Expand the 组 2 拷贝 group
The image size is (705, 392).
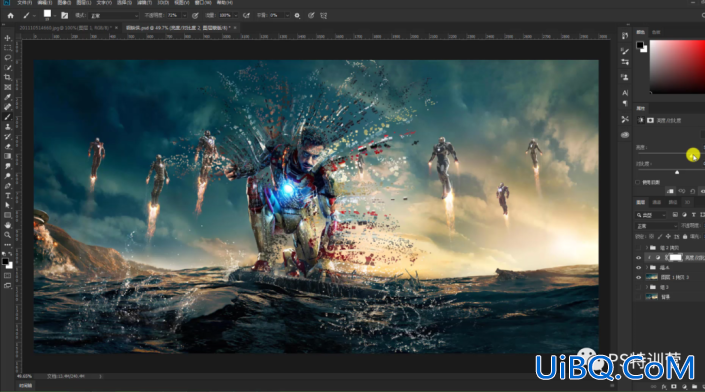click(647, 248)
